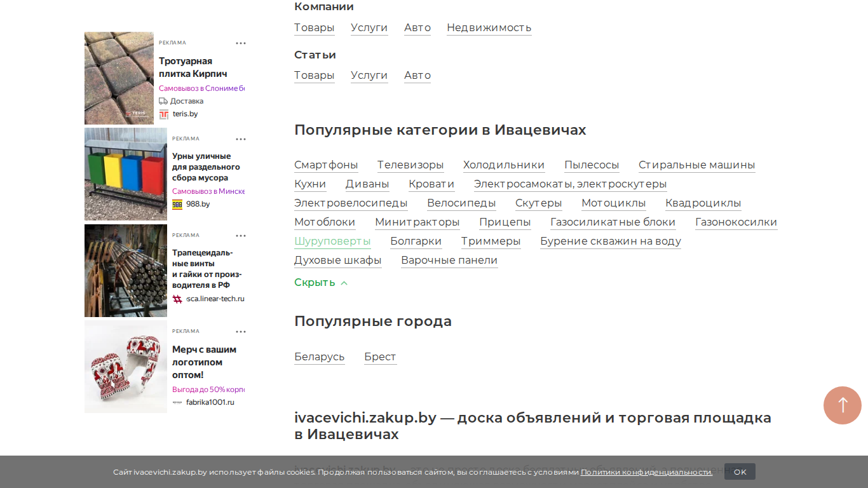Image resolution: width=868 pixels, height=488 pixels.
Task: Click the colored recycling bins ad image
Action: coord(126,174)
